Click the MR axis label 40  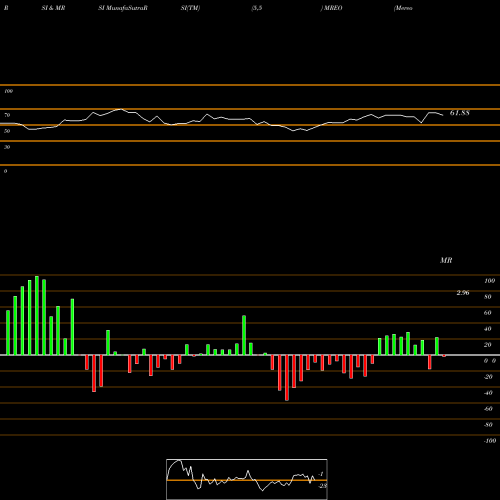click(488, 329)
